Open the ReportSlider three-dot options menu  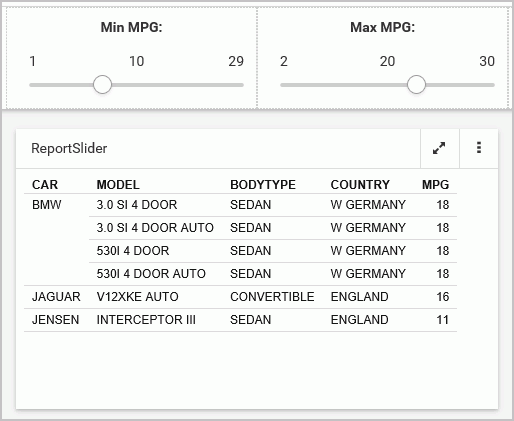(479, 148)
